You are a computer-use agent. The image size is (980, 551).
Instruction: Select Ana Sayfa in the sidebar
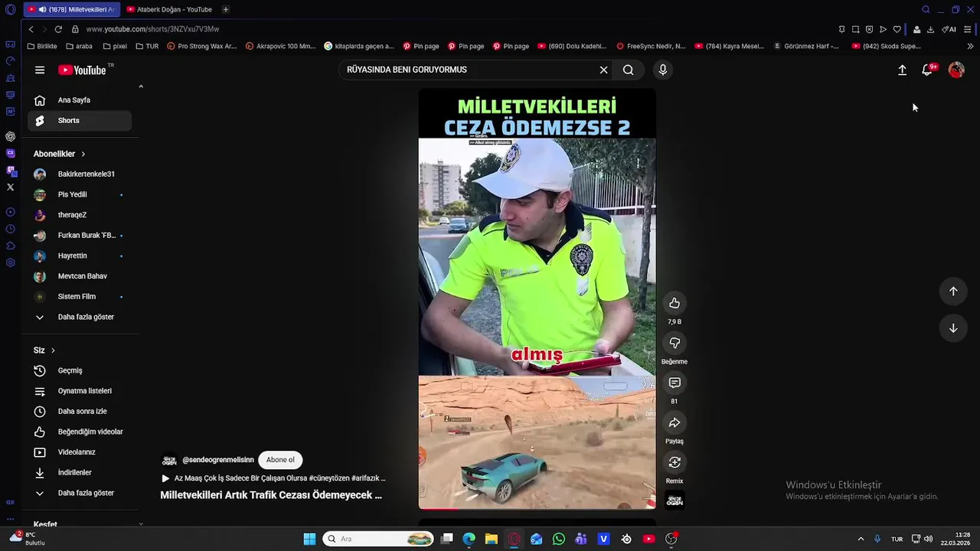click(x=80, y=100)
